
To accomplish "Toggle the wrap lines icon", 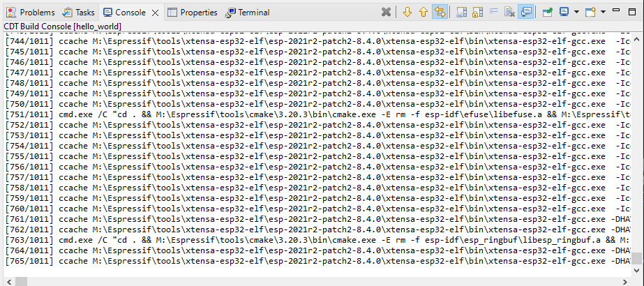I will [493, 13].
